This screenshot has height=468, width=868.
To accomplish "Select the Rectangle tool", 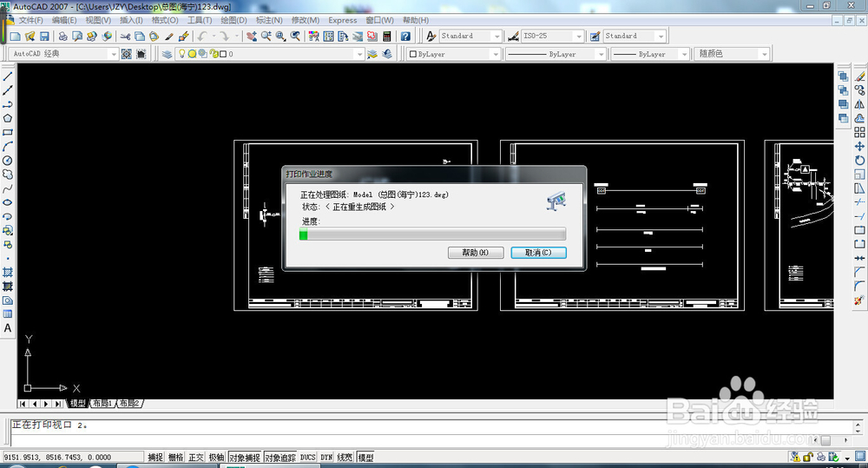I will (8, 132).
